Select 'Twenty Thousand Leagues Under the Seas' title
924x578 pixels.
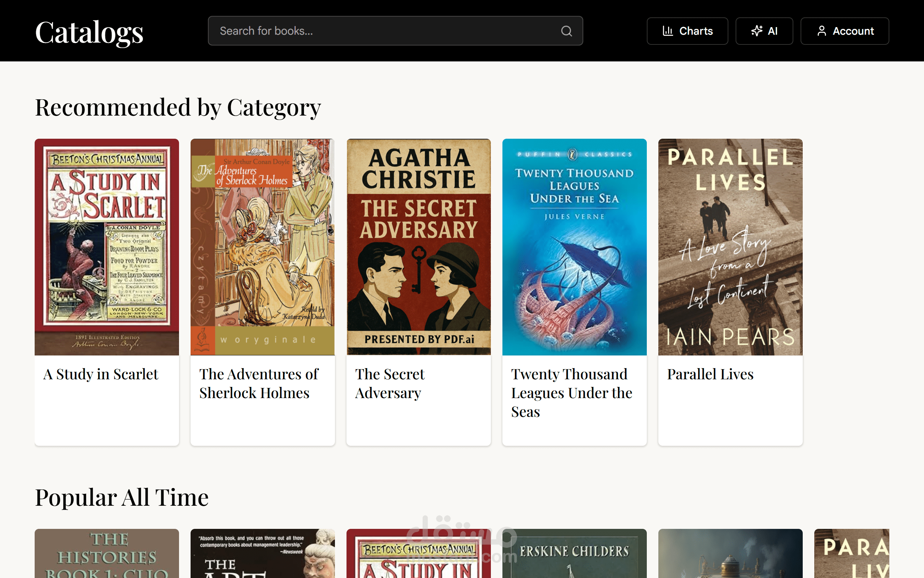point(572,393)
